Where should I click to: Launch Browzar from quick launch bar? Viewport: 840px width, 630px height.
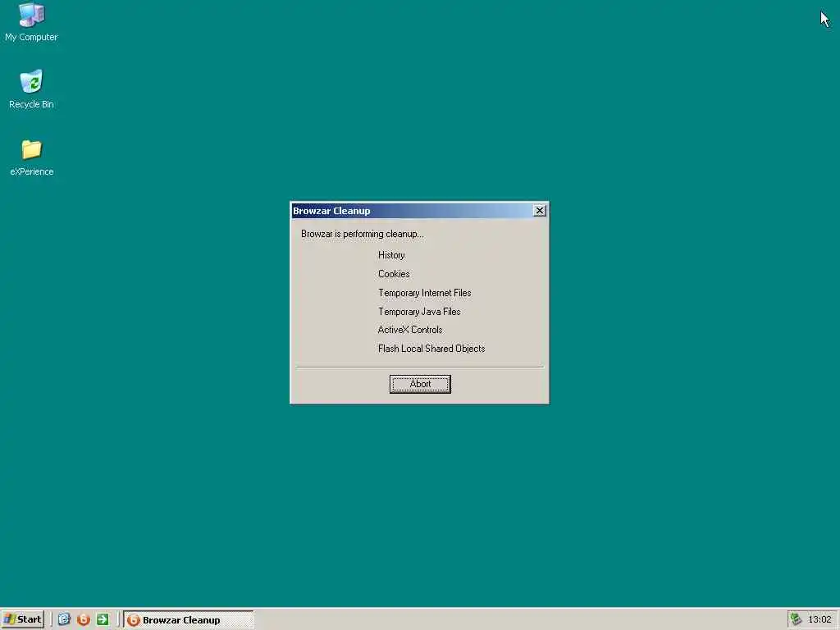tap(83, 619)
